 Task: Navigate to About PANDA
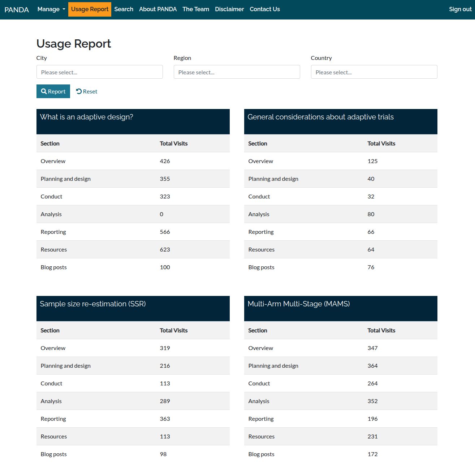[158, 9]
